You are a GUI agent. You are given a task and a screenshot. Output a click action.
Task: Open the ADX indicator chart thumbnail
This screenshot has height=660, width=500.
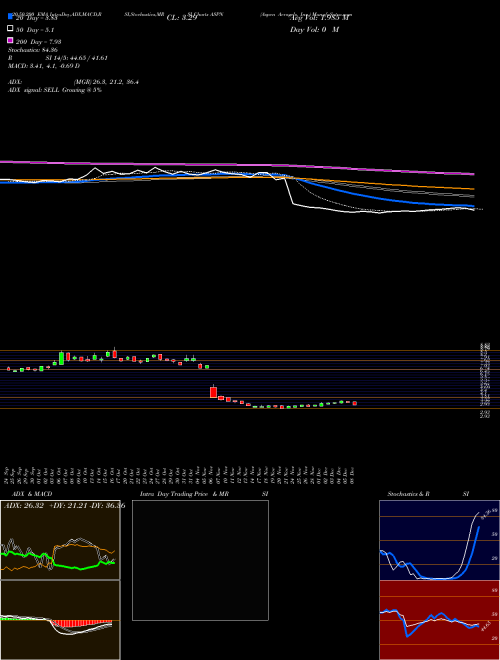pos(60,540)
